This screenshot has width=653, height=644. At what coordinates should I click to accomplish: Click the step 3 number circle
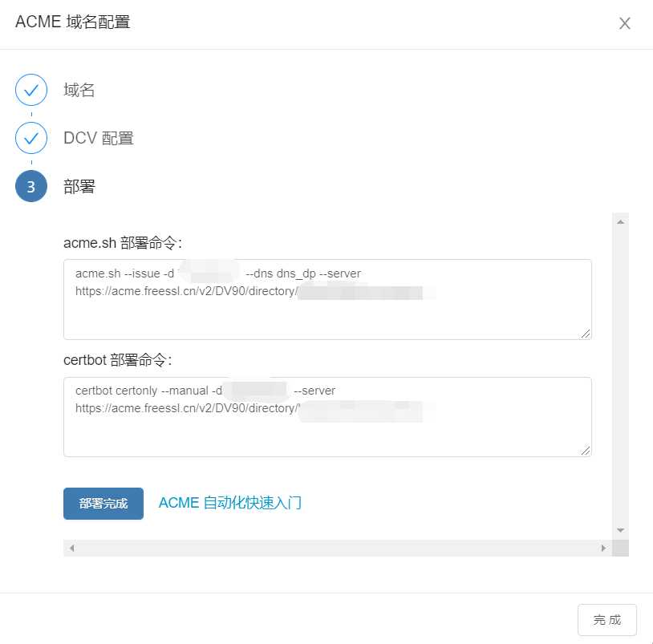tap(31, 187)
